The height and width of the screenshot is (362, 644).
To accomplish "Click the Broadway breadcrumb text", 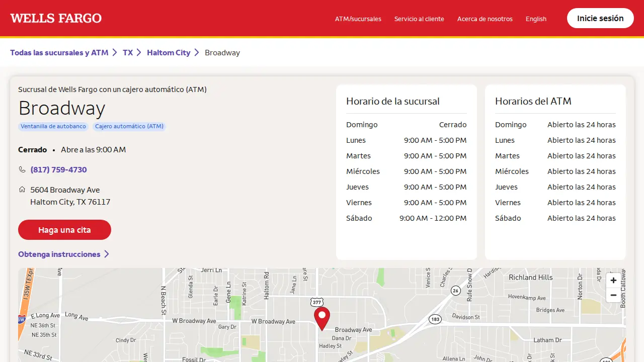I will click(222, 52).
